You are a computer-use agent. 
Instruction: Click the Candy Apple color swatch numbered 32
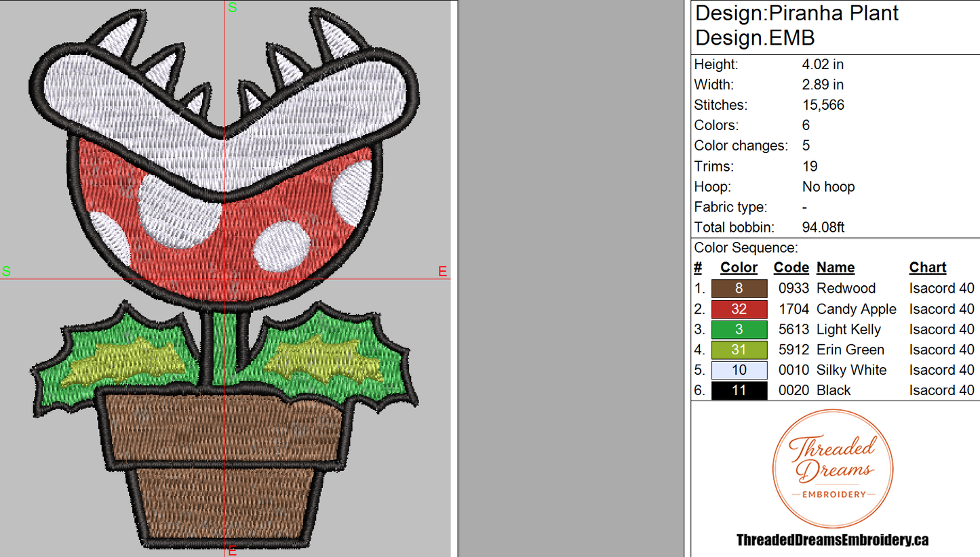tap(739, 309)
